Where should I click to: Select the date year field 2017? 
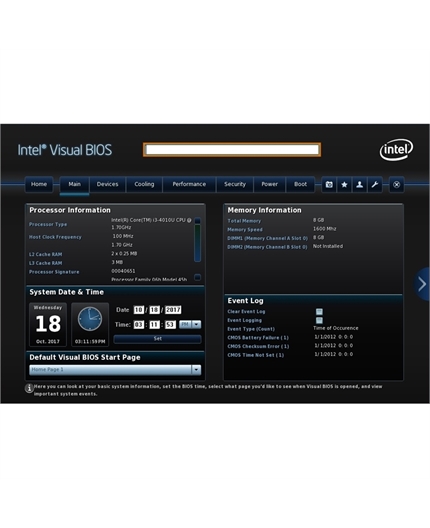pyautogui.click(x=173, y=310)
